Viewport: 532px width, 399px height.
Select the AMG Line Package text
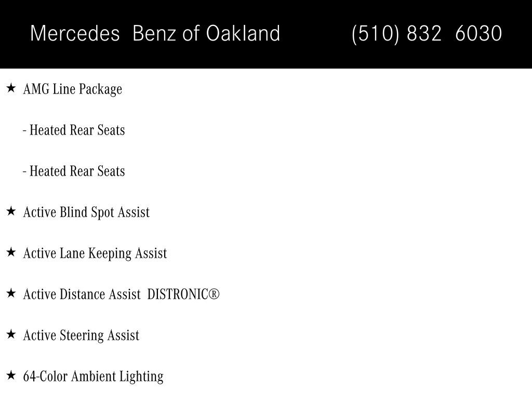tap(73, 89)
